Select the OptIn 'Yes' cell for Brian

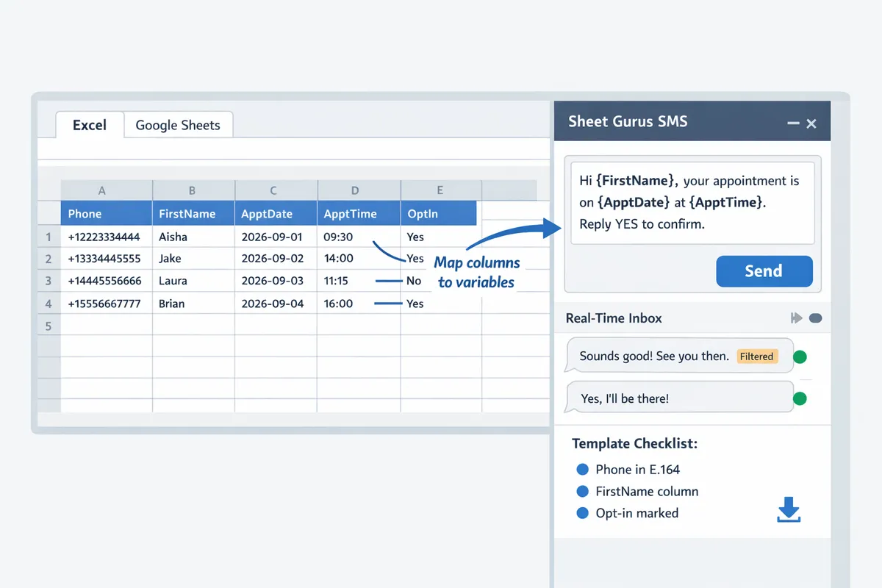440,303
